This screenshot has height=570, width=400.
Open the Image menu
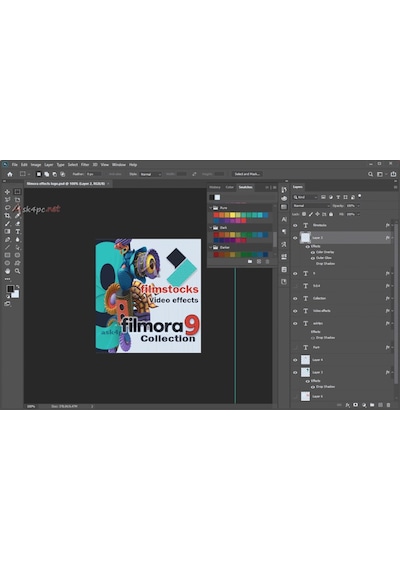[36, 165]
